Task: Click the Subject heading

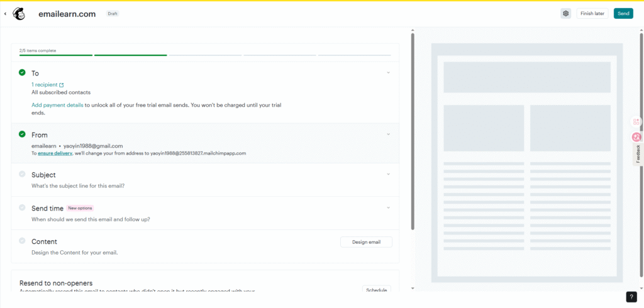Action: point(43,175)
